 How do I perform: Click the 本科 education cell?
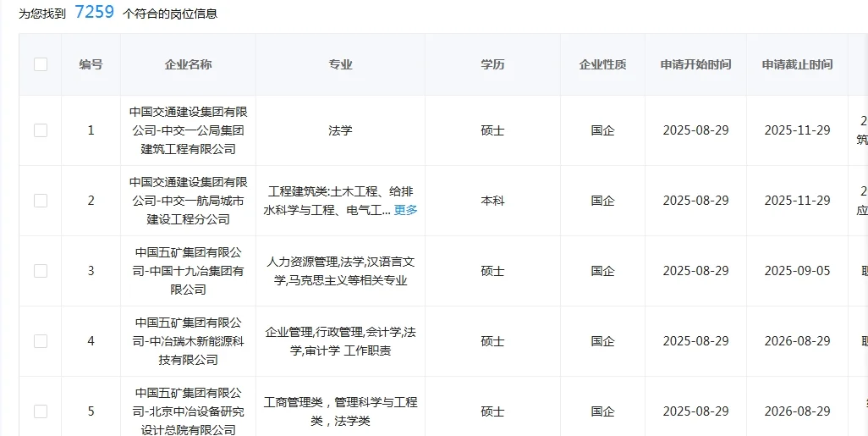coord(492,201)
